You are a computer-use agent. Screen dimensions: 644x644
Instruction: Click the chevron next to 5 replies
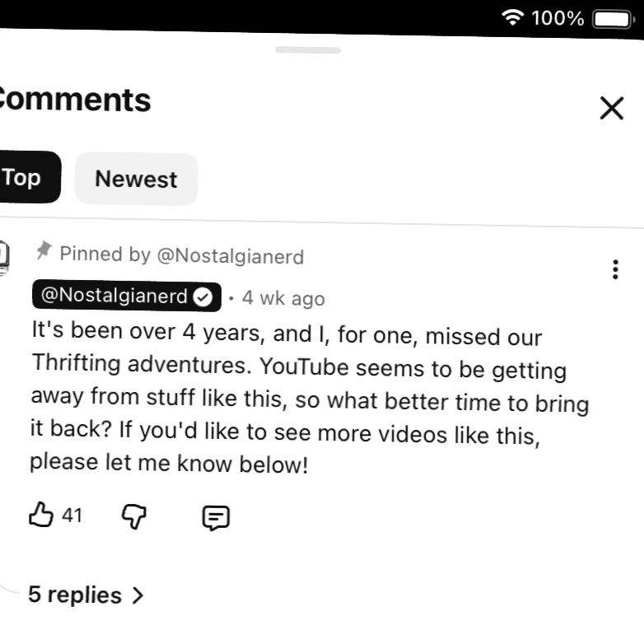tap(138, 595)
